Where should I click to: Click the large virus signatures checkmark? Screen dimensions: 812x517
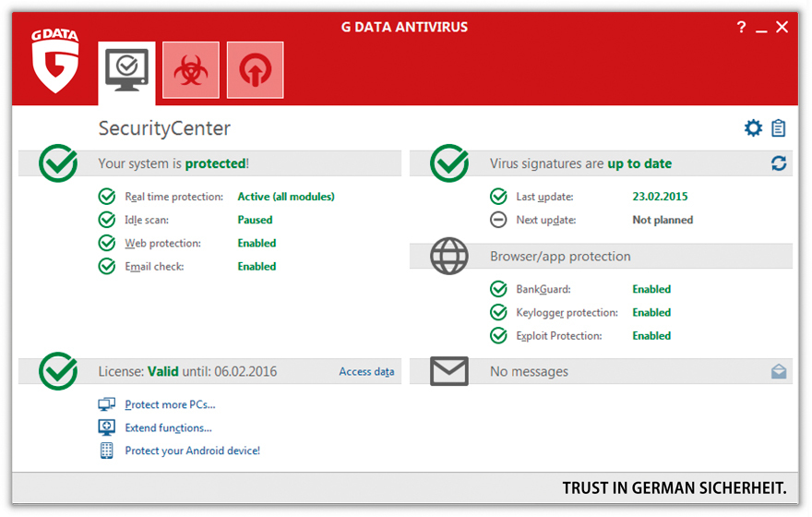(x=449, y=163)
